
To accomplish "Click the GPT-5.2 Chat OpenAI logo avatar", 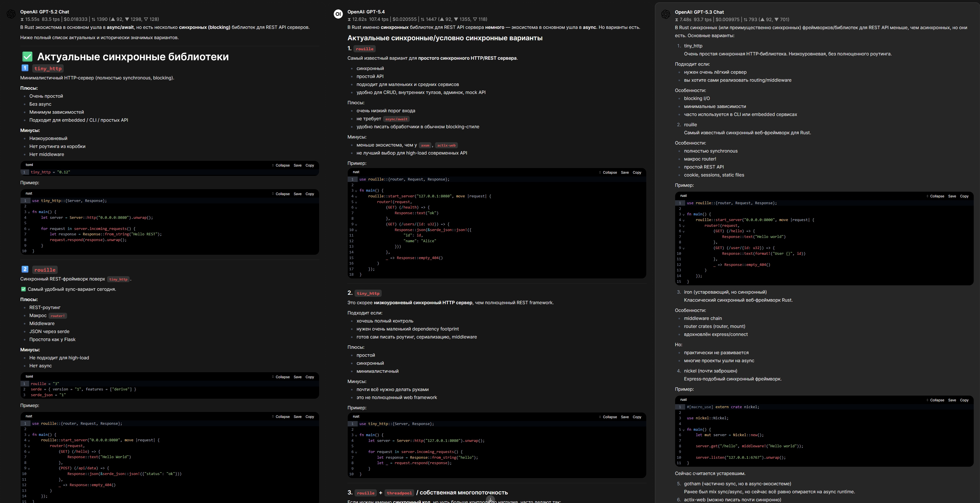I will tap(11, 14).
